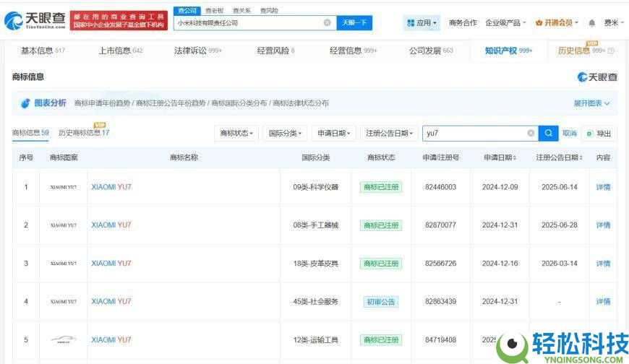Sort by 申请日期 column header
The width and height of the screenshot is (629, 364).
point(500,157)
